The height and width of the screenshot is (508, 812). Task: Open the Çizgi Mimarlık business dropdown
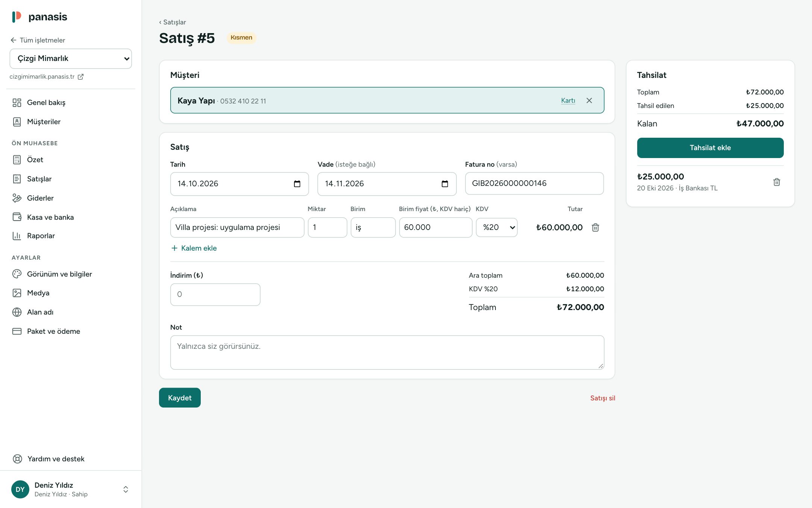coord(71,59)
